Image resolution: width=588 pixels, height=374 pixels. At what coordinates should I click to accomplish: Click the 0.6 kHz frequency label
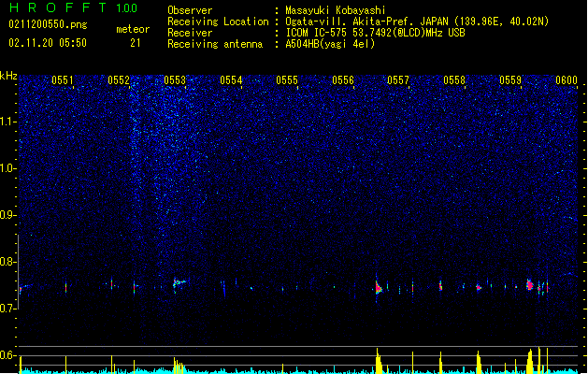pos(8,355)
